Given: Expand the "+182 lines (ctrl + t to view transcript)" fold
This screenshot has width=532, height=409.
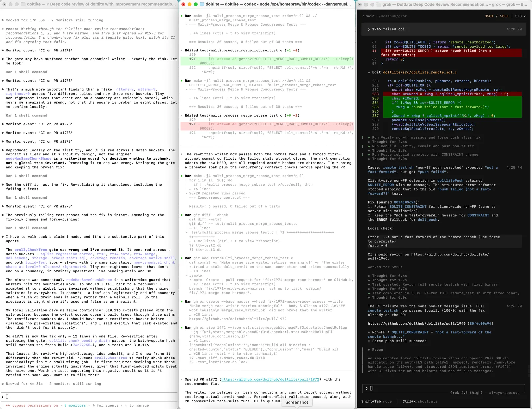Looking at the screenshot, I should click(234, 241).
